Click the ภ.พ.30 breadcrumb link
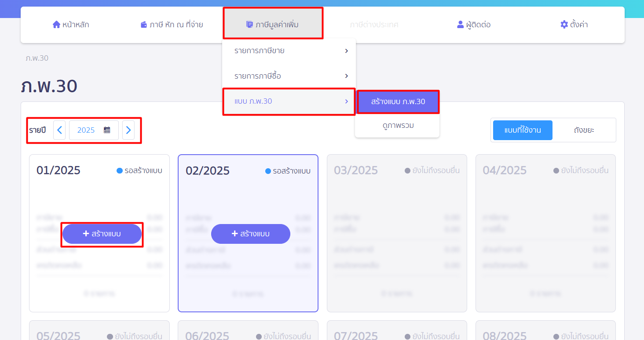The width and height of the screenshot is (644, 340). pos(37,58)
